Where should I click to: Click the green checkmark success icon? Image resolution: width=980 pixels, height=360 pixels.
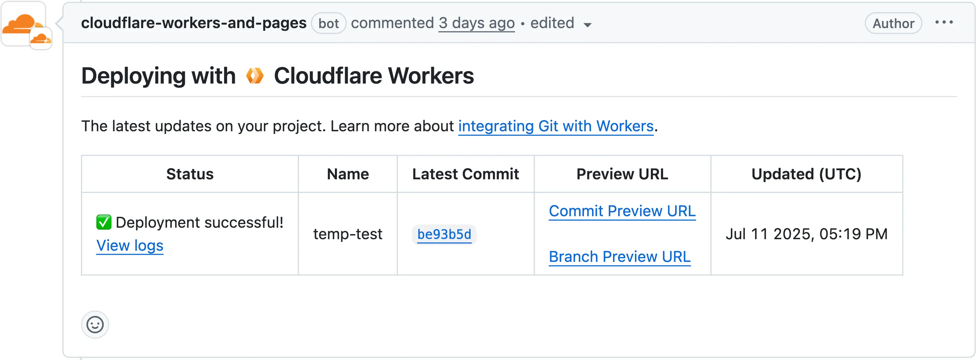pos(103,223)
